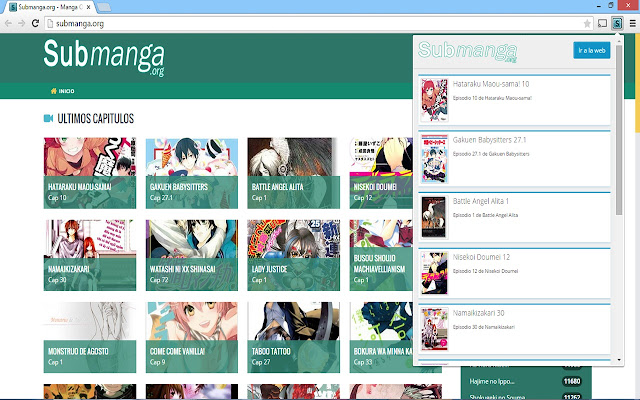Click Nisekoi Doumei cover thumbnail in popup

pos(434,273)
